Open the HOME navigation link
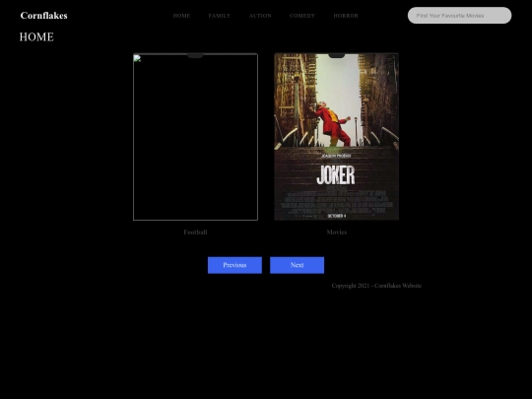Viewport: 532px width, 399px height. click(x=181, y=16)
